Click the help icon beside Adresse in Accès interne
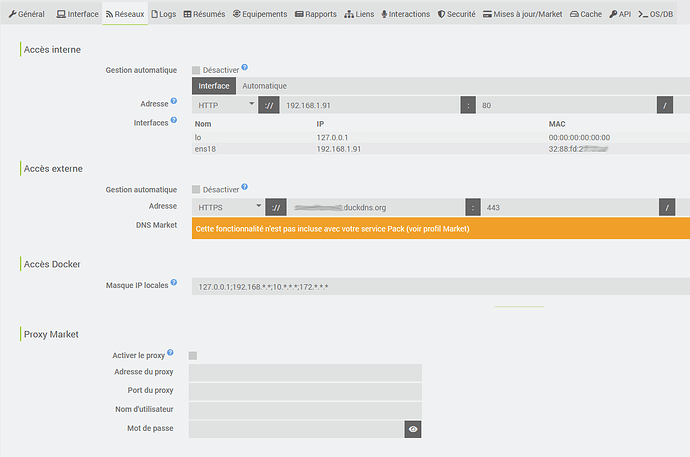This screenshot has width=690, height=457. (x=174, y=101)
